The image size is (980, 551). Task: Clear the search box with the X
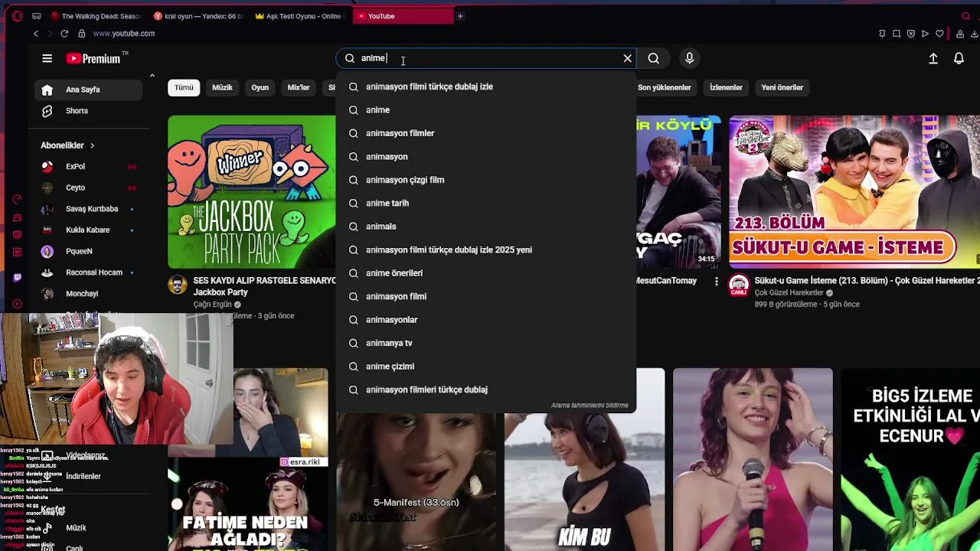point(627,58)
